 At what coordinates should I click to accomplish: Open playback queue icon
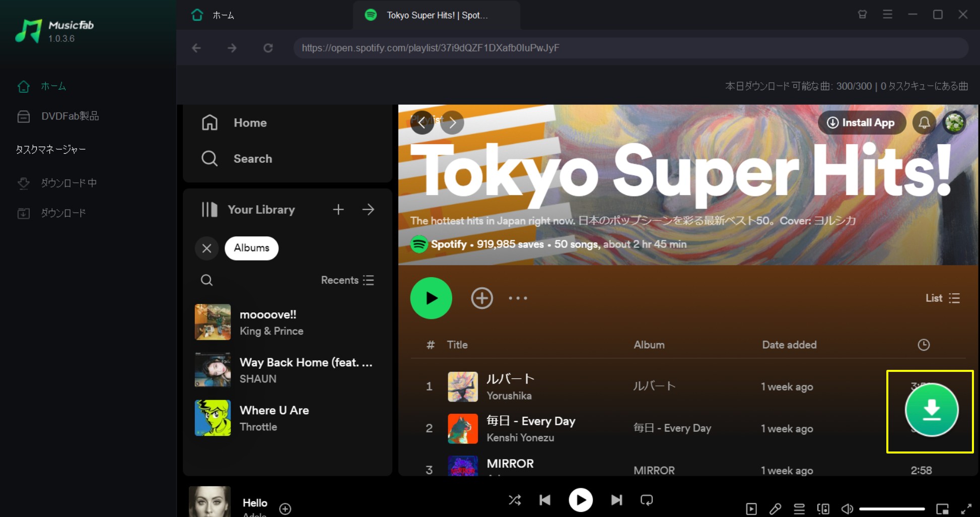coord(799,509)
